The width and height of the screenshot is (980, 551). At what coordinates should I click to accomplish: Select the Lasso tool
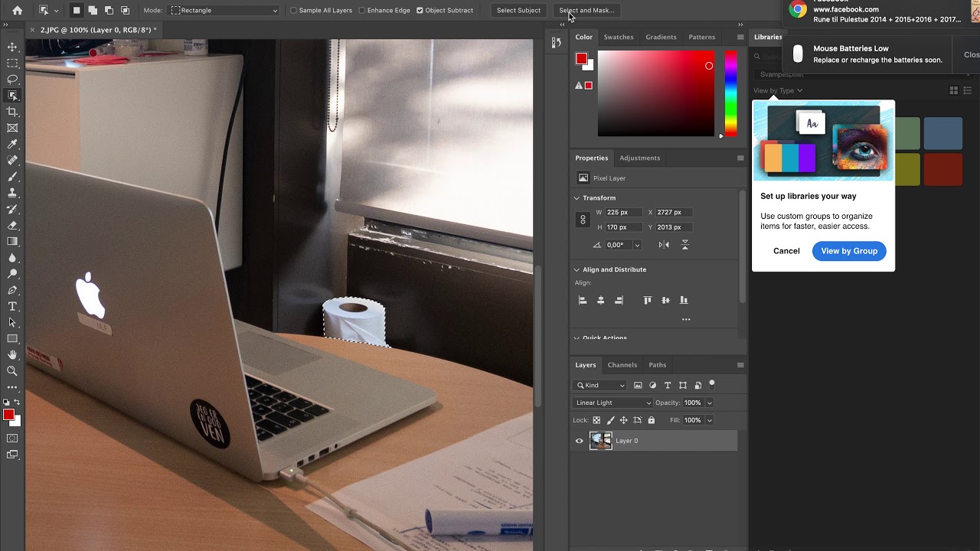tap(12, 80)
